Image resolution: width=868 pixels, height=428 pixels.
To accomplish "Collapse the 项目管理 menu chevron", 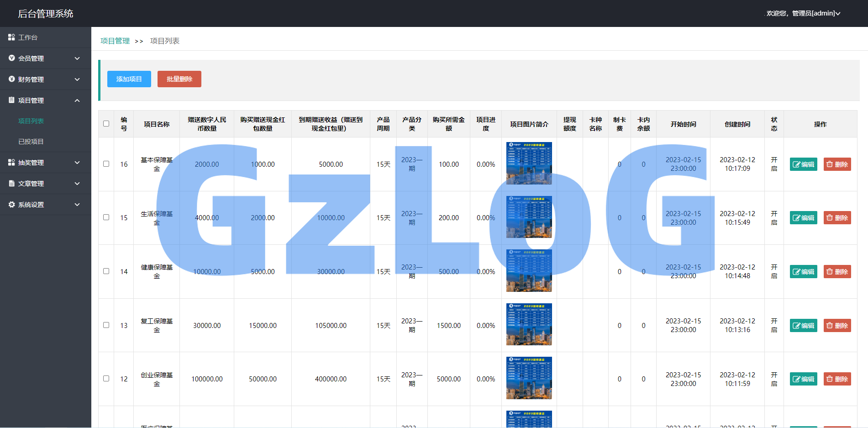I will click(77, 100).
